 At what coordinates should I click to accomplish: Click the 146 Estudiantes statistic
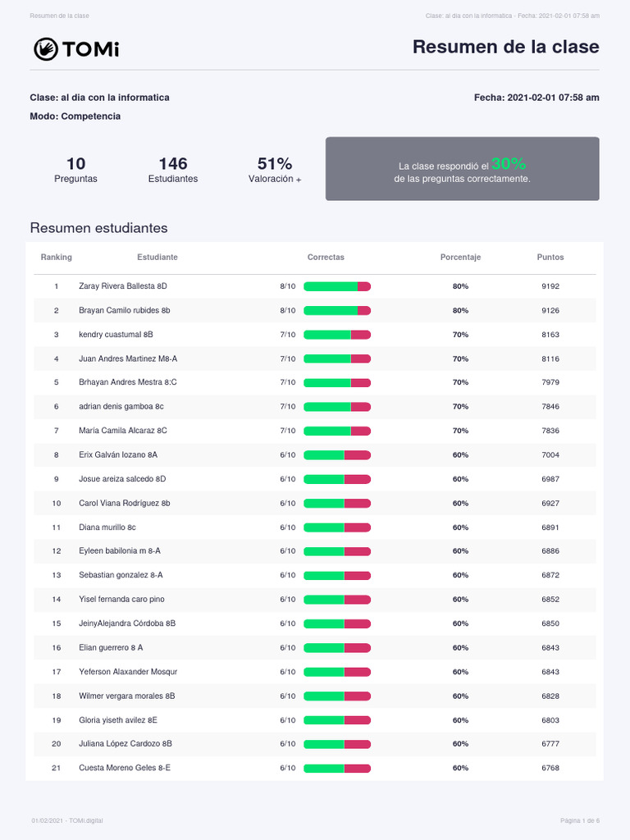(173, 170)
